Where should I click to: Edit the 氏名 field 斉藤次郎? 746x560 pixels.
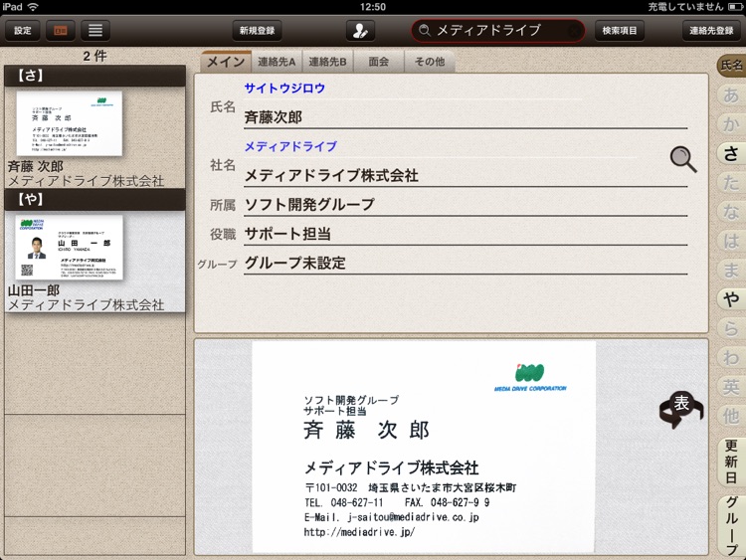(466, 117)
